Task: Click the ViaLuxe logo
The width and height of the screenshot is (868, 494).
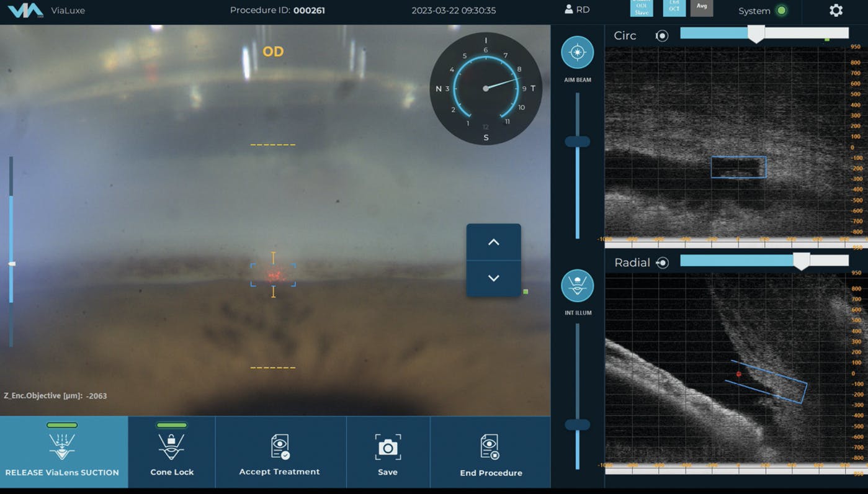Action: click(25, 11)
